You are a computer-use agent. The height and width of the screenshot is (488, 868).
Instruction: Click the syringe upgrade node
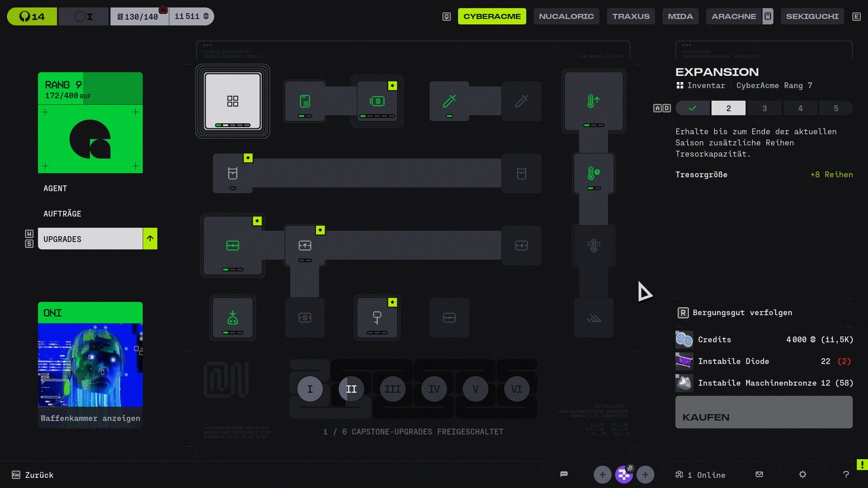(x=449, y=101)
